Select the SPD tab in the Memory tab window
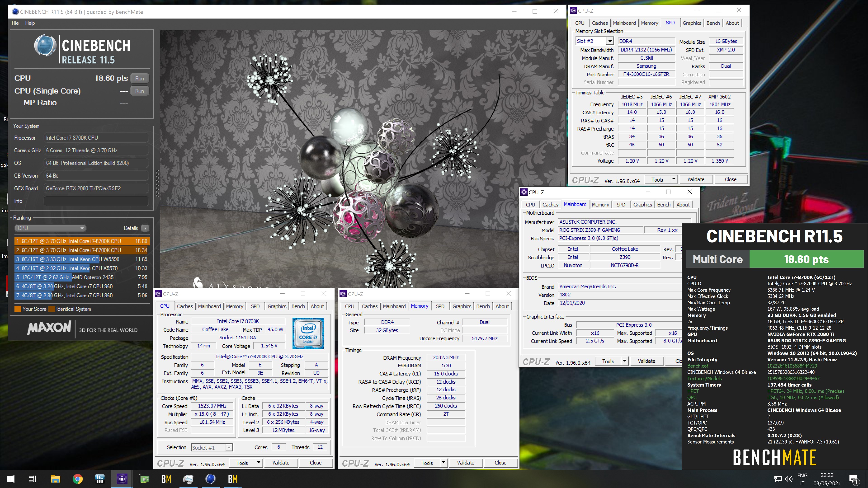Viewport: 868px width, 488px height. 440,306
